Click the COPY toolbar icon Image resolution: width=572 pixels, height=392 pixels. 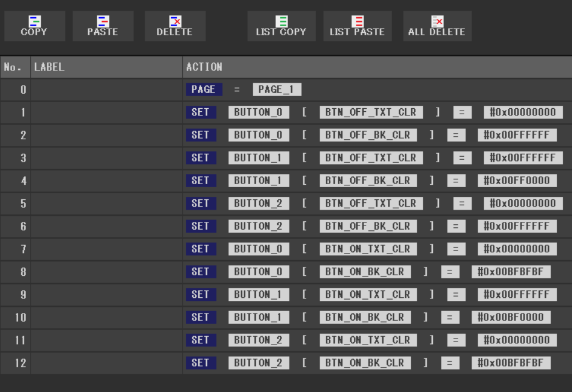coord(34,26)
